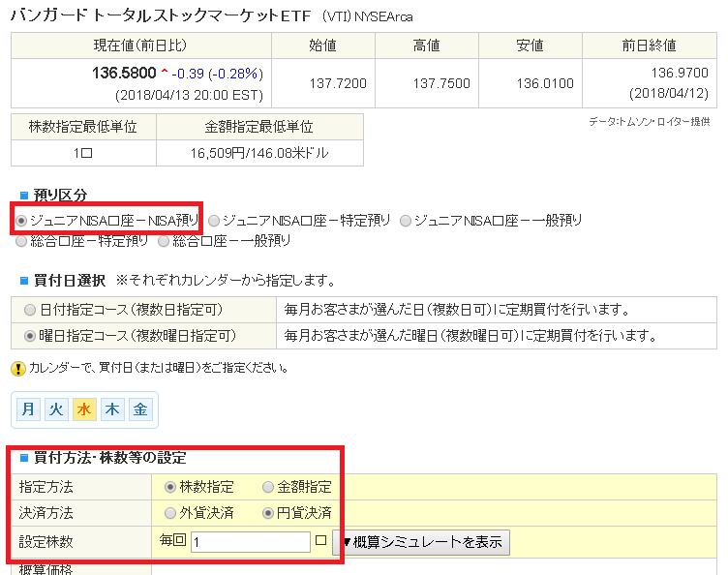This screenshot has width=728, height=575.
Task: Click the yellow warning exclamation icon
Action: (x=17, y=369)
